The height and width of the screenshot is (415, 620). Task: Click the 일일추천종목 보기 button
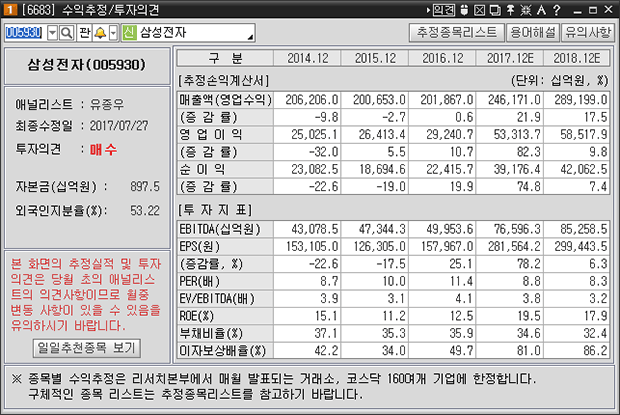click(x=87, y=348)
